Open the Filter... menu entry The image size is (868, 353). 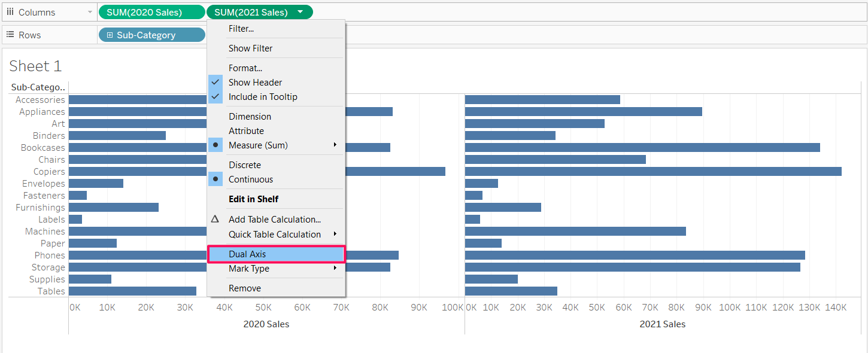[241, 28]
